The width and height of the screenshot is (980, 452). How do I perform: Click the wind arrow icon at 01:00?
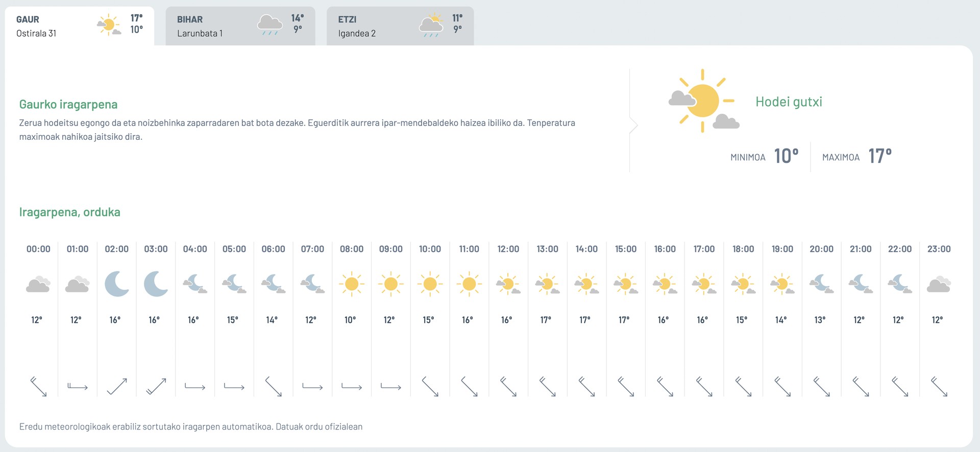tap(78, 387)
